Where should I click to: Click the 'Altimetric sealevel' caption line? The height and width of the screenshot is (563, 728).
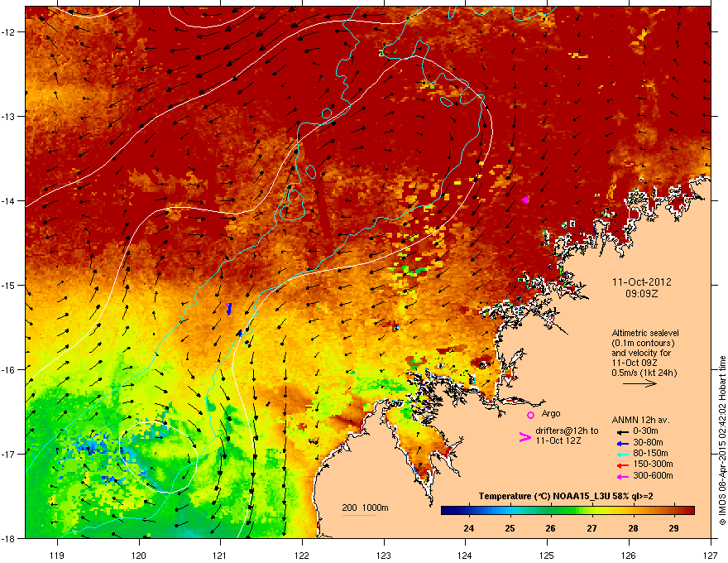coord(645,333)
